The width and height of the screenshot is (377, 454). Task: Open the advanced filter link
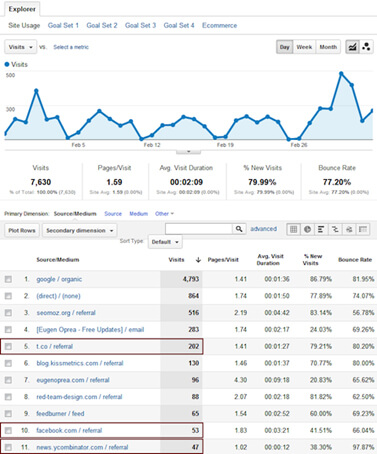click(x=264, y=229)
